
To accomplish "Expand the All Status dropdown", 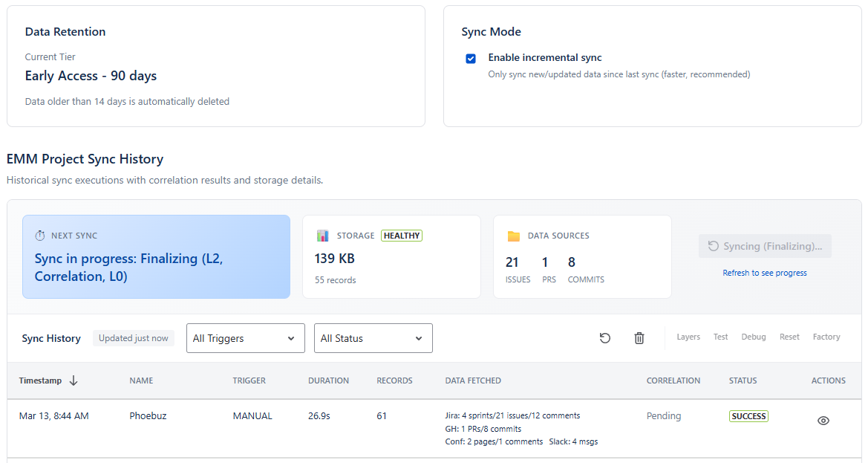I will 373,337.
